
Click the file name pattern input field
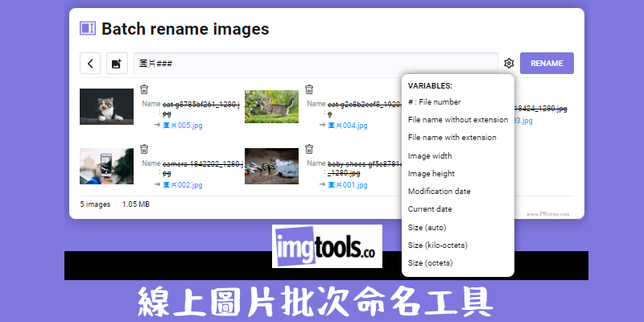tap(316, 64)
